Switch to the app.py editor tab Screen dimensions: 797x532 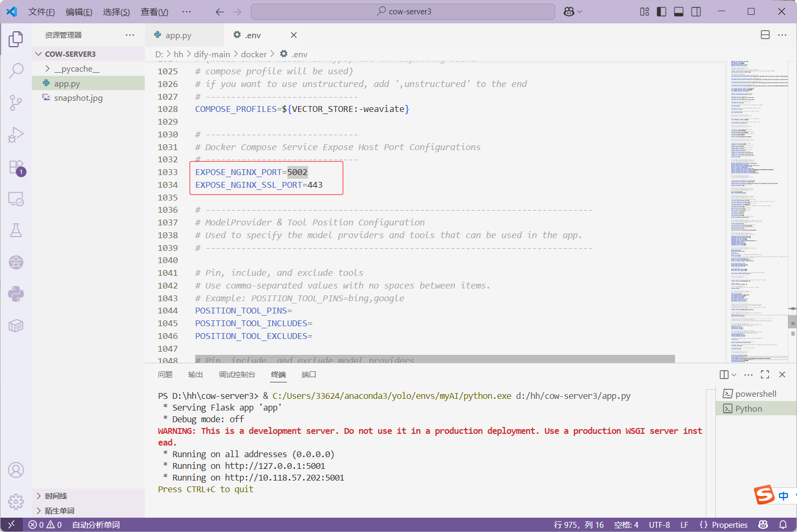pos(179,35)
